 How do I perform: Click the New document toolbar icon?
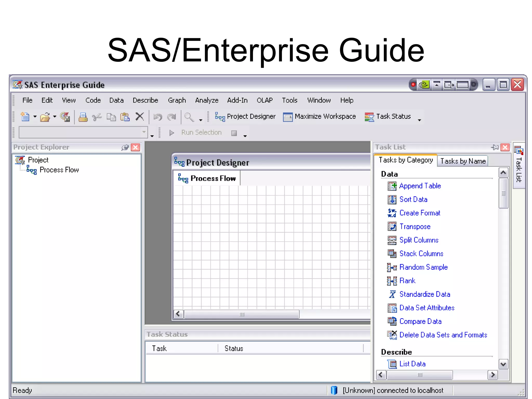point(25,117)
